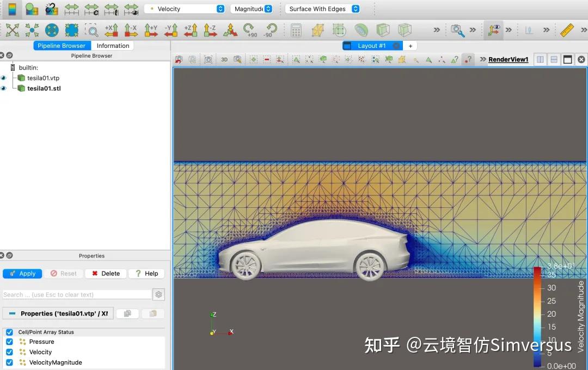588x370 pixels.
Task: Switch to the Information tab
Action: pos(113,46)
